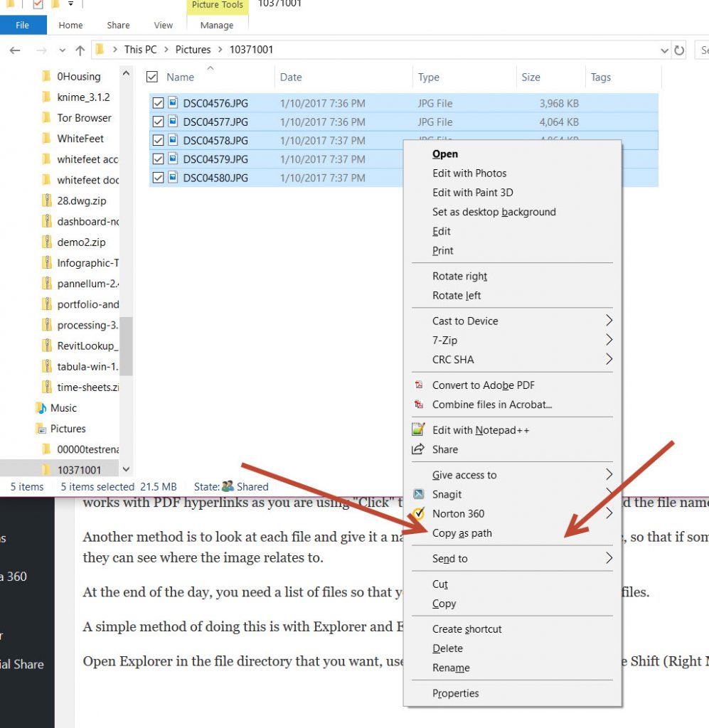Click the Norton 360 checkmark icon

click(x=419, y=513)
